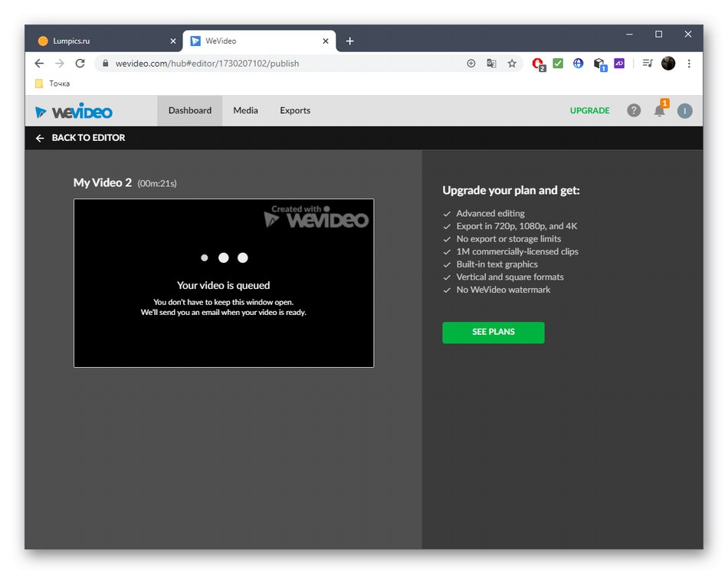Click the purple extension icon

click(x=619, y=63)
